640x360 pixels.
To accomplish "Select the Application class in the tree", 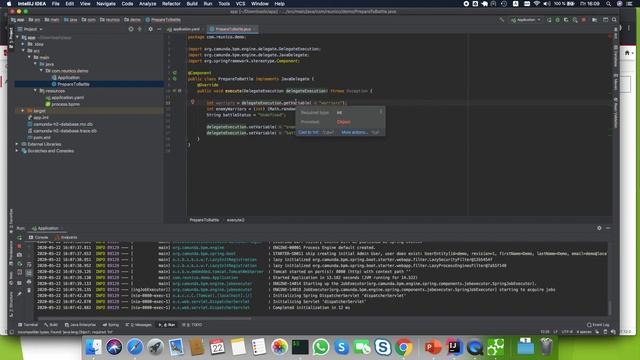I will click(65, 77).
